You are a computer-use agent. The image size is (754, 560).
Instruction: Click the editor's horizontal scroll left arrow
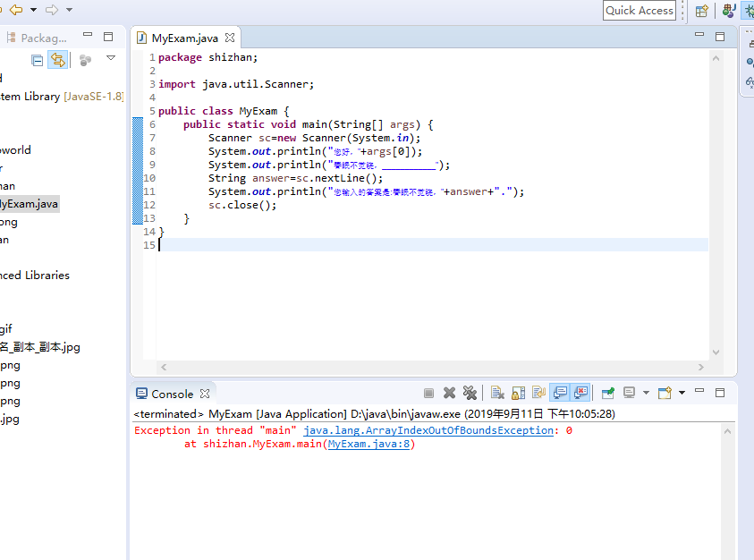(164, 367)
